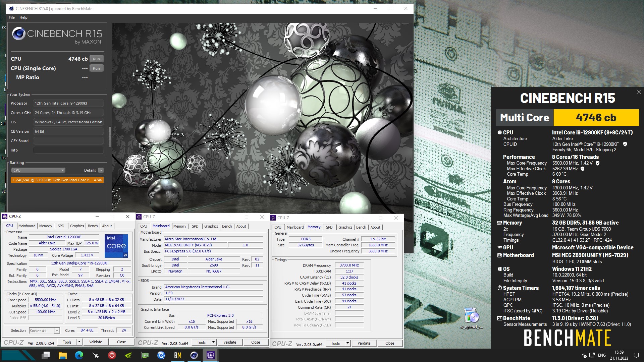Screen dimensions: 644x362
Task: Click the Windows OS icon in BenchMate panel
Action: point(499,269)
